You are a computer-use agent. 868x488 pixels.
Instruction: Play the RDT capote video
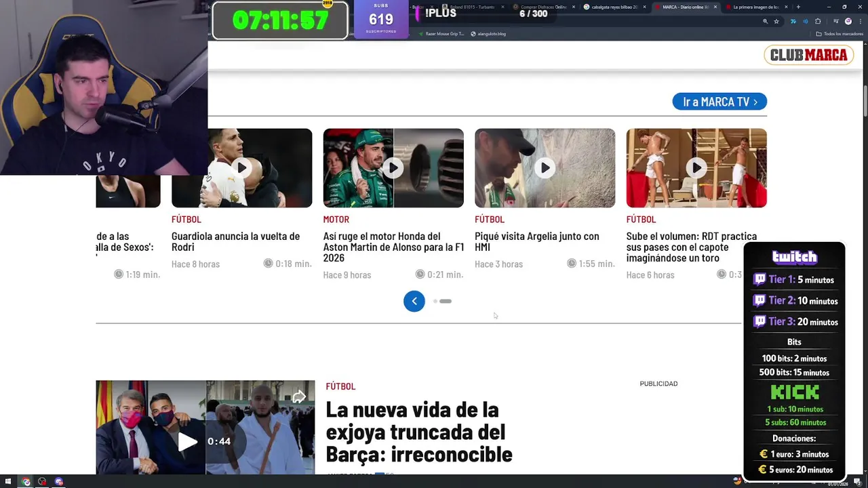tap(696, 167)
